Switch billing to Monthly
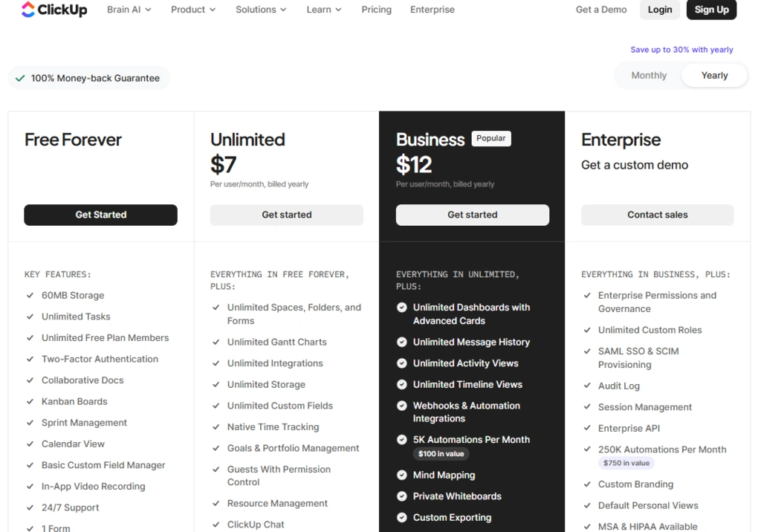 [x=649, y=75]
